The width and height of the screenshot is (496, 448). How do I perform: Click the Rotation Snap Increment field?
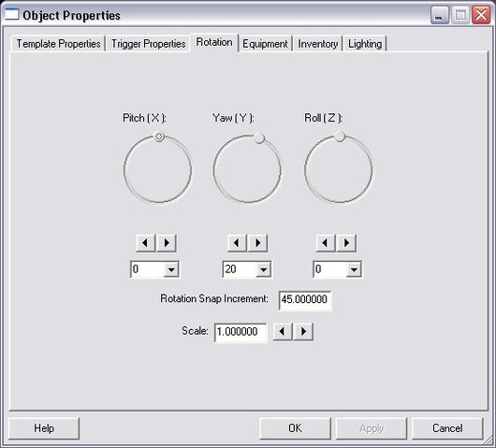305,299
